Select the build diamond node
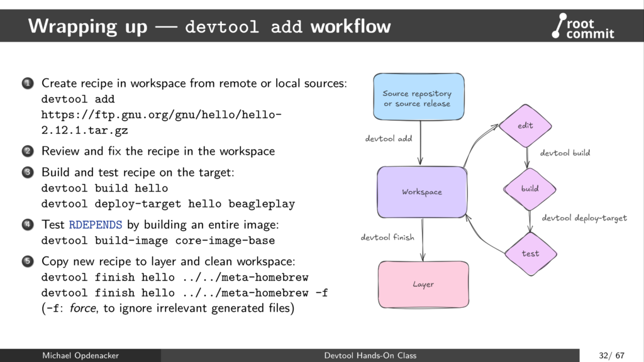Screen dimensions: 644x362 pos(529,189)
